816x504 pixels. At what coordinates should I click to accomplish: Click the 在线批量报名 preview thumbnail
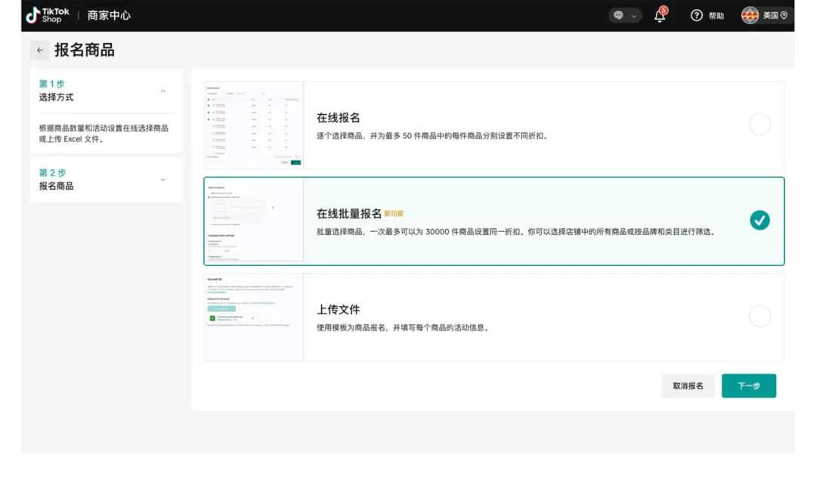[x=254, y=220]
